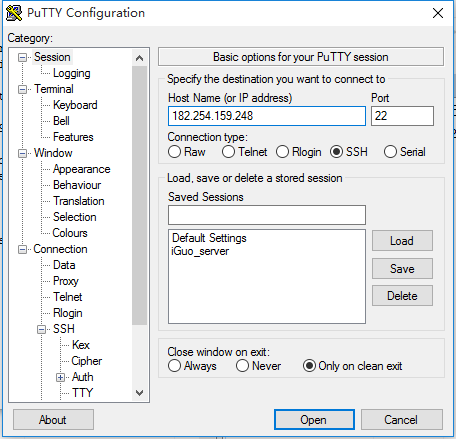
Task: Click the Save session button
Action: pos(402,269)
